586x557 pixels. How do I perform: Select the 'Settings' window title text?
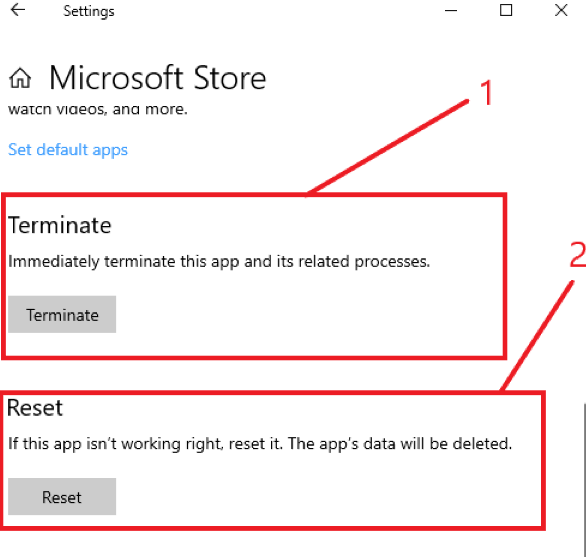click(x=89, y=11)
